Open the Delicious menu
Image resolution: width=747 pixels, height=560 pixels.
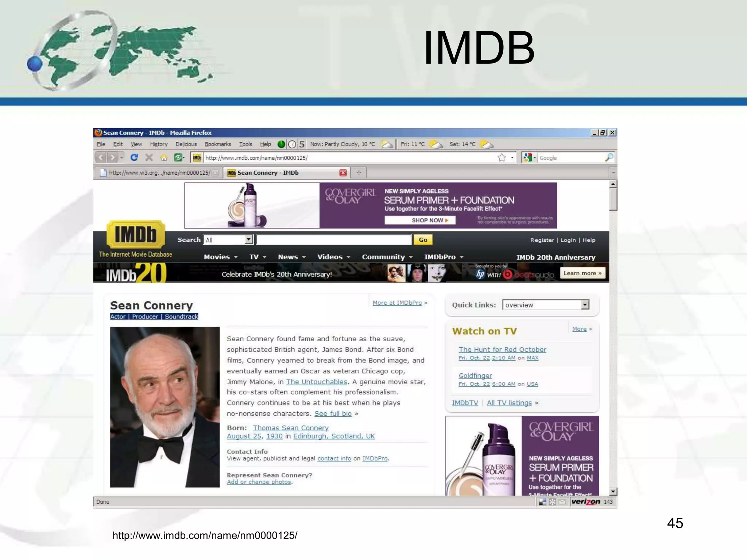click(x=186, y=144)
